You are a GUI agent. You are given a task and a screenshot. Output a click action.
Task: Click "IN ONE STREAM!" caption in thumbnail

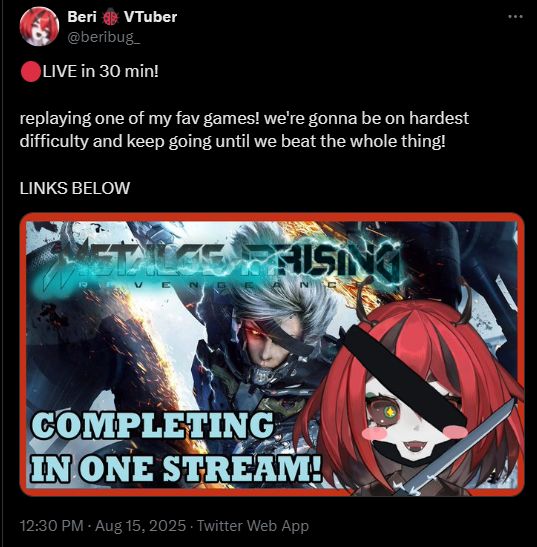coord(176,469)
